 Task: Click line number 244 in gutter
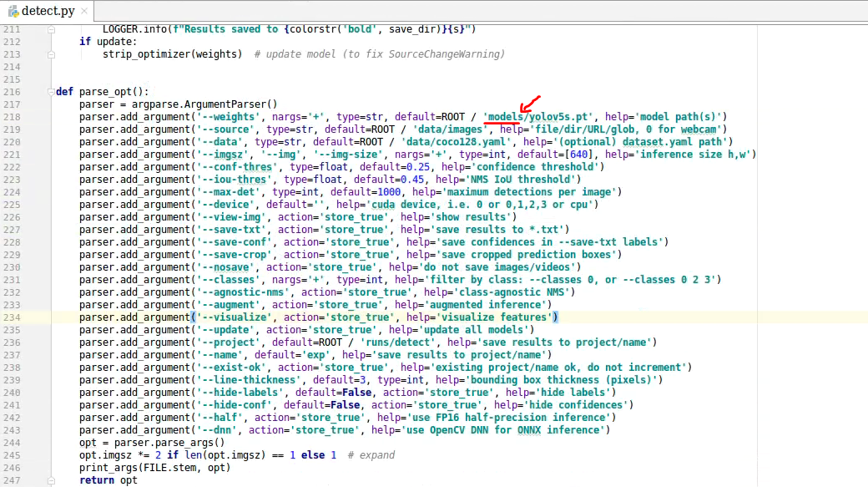(12, 443)
